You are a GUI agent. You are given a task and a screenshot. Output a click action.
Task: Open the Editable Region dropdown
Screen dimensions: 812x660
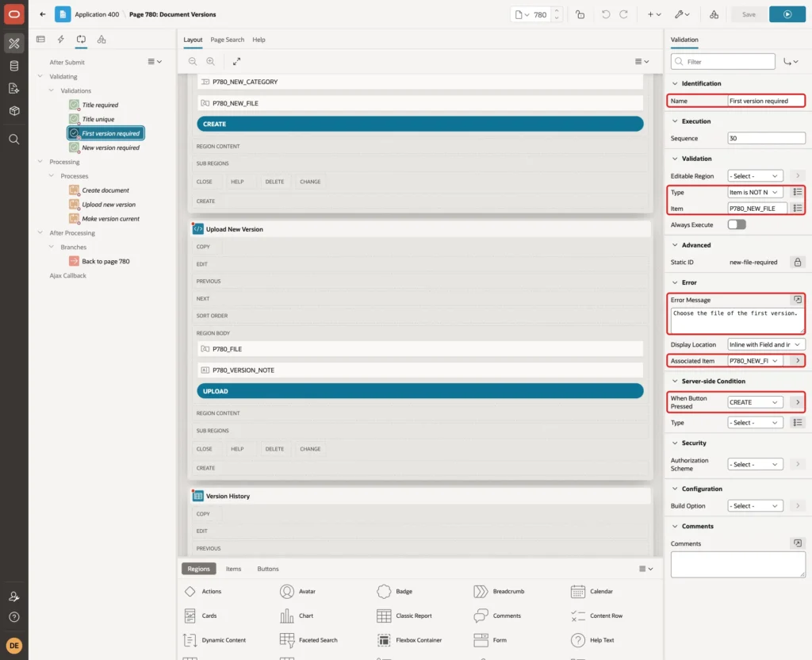click(x=755, y=176)
